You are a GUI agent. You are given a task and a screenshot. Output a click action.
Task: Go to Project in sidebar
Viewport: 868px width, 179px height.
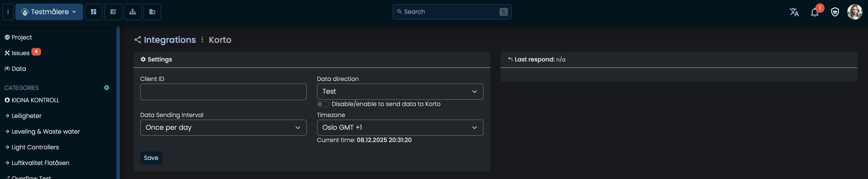18,37
